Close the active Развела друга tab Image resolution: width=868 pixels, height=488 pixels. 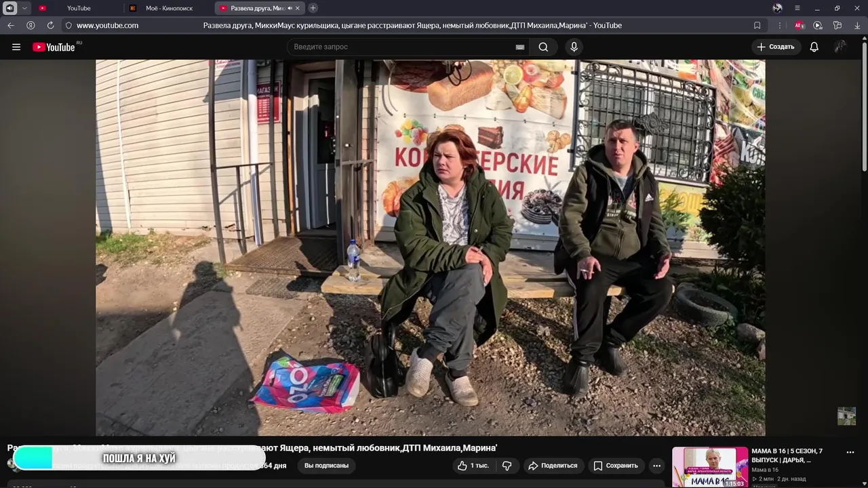pos(298,8)
